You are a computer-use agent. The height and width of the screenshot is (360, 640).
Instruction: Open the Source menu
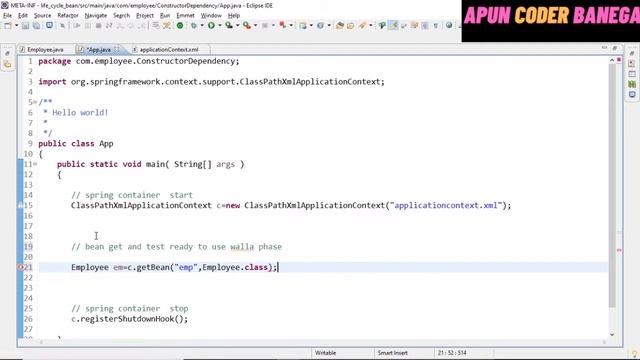[42, 16]
